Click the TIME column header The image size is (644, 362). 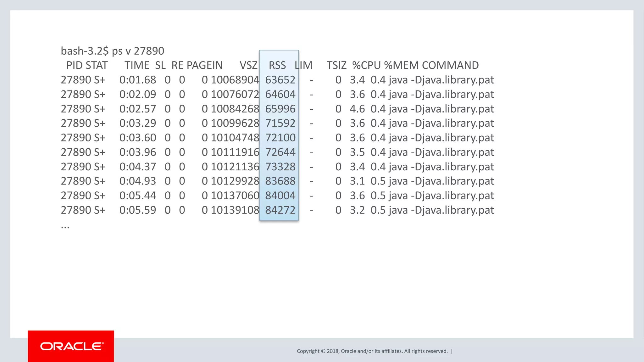137,65
